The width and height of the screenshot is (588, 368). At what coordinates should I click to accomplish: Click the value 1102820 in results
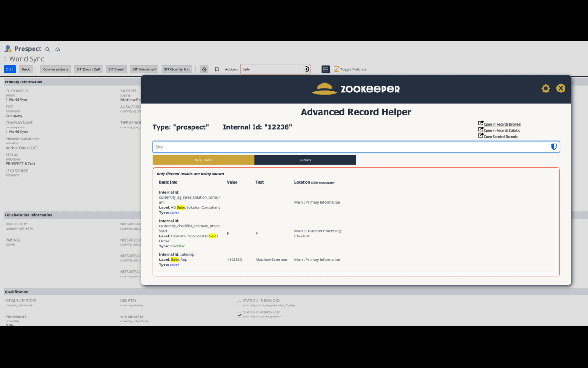(x=234, y=259)
